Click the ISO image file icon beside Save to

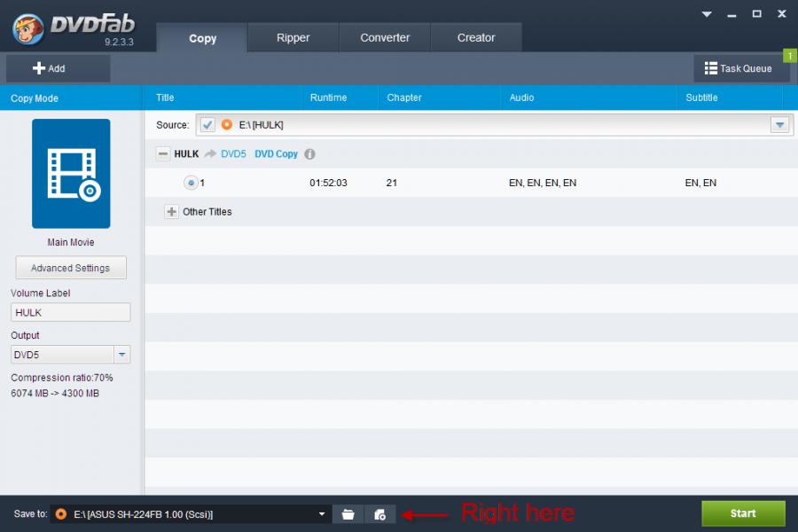379,514
